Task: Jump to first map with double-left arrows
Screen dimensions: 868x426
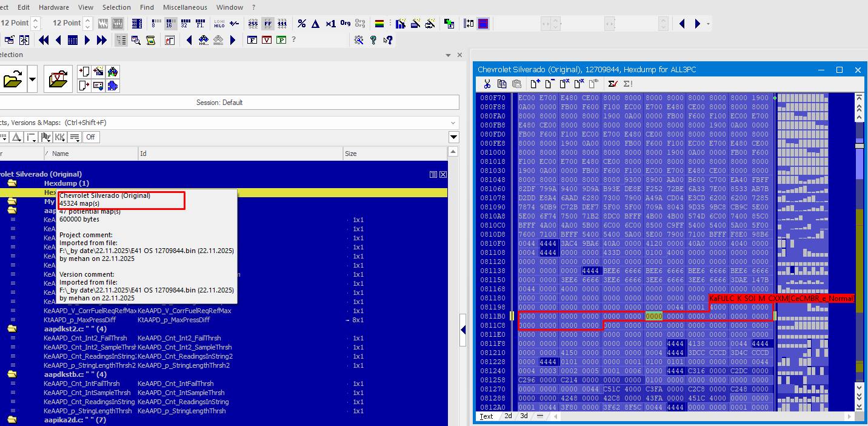Action: pos(44,40)
